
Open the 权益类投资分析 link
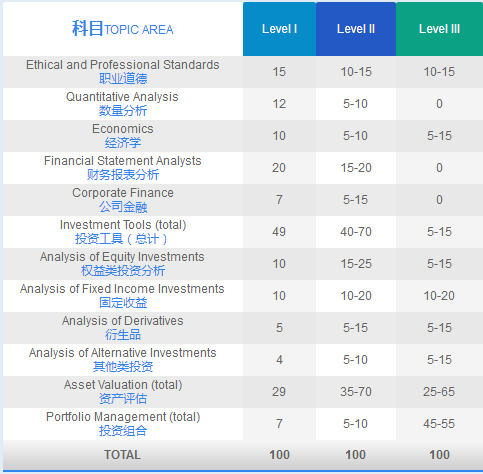(123, 271)
